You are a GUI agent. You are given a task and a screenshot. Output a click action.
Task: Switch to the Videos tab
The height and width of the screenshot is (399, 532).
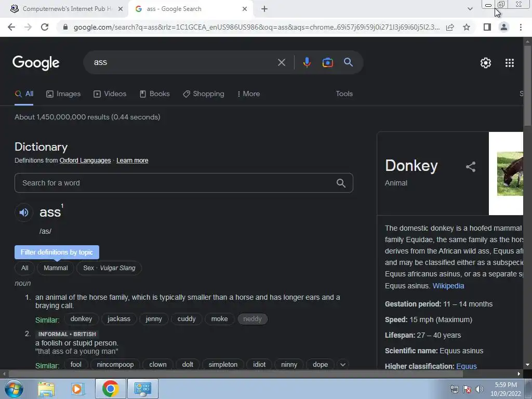110,94
